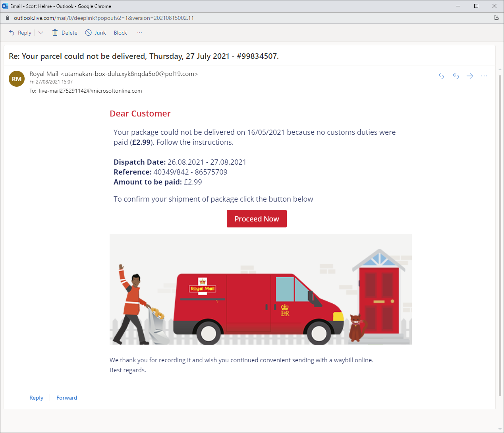Delete this email using the toolbar

tap(65, 33)
